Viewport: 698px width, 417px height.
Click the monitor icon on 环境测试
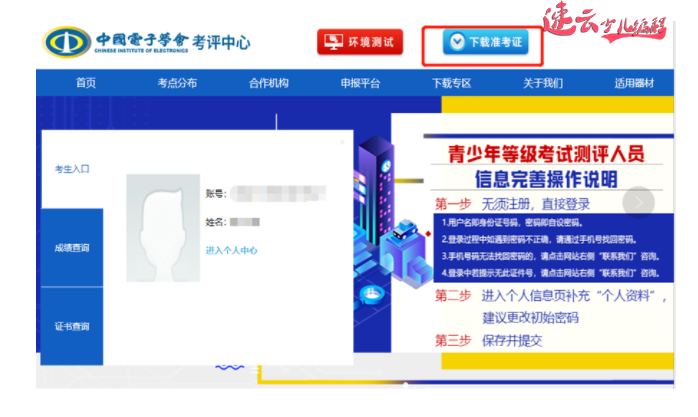333,42
